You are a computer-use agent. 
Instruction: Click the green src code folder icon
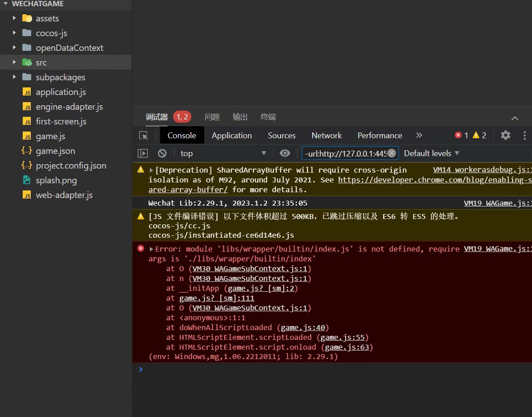(27, 62)
